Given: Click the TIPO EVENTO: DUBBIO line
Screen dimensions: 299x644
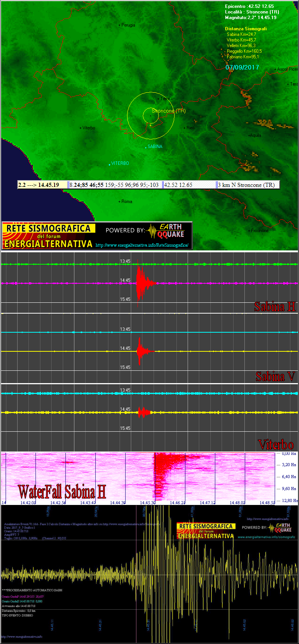Looking at the screenshot, I should coord(17,615).
